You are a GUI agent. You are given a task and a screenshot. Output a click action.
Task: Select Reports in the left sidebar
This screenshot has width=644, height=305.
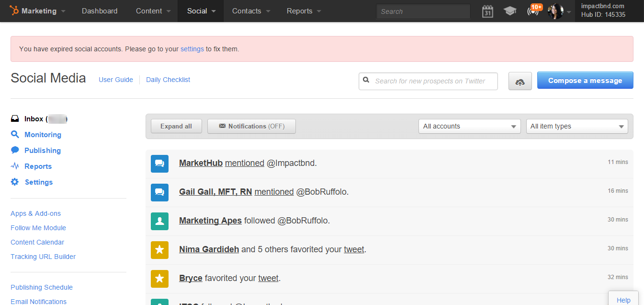[x=38, y=166]
